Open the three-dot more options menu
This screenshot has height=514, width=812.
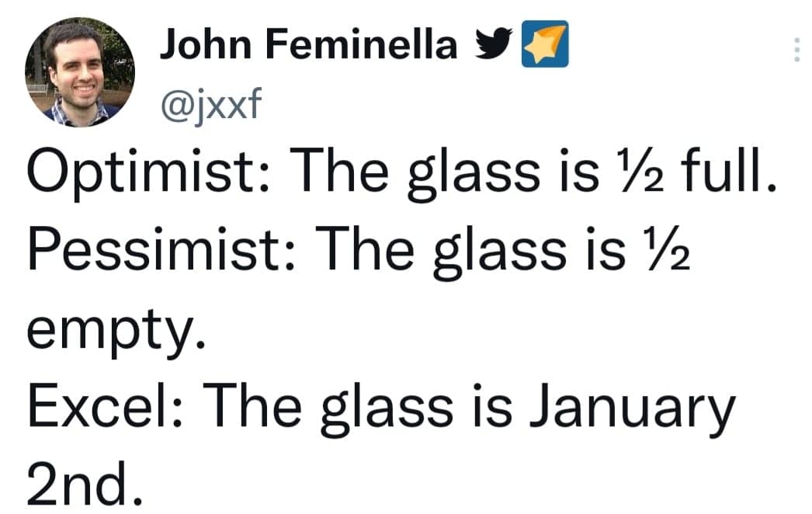pos(795,52)
